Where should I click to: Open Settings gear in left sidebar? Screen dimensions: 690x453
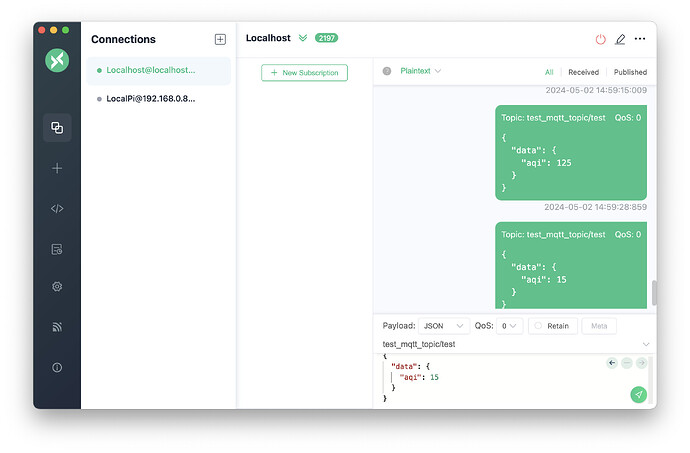click(x=57, y=287)
